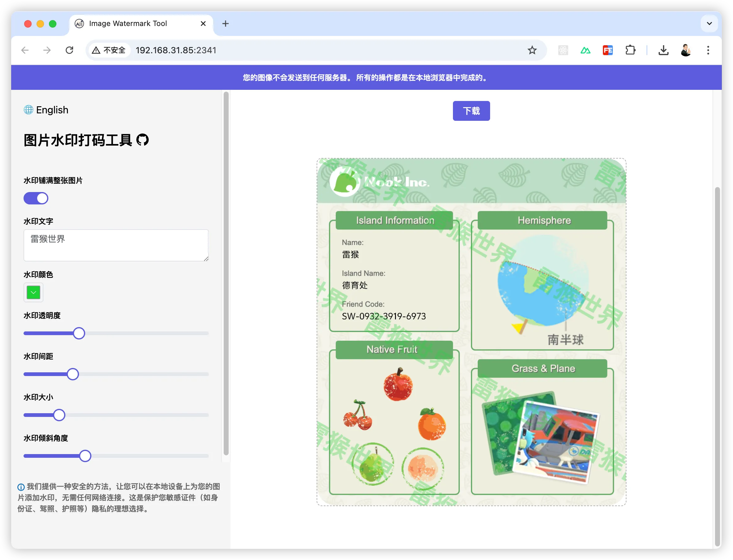Screen dimensions: 733x560
Task: Click the sidebar vertical scrollbar
Action: point(226,273)
